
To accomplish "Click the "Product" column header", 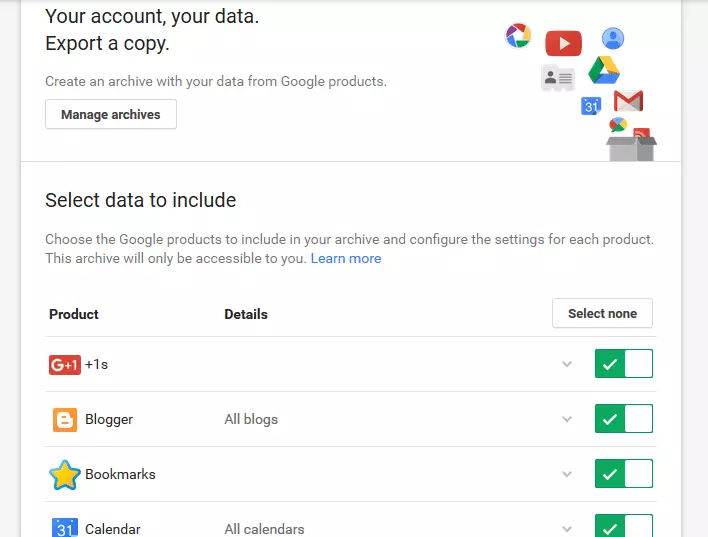I will click(x=74, y=314).
